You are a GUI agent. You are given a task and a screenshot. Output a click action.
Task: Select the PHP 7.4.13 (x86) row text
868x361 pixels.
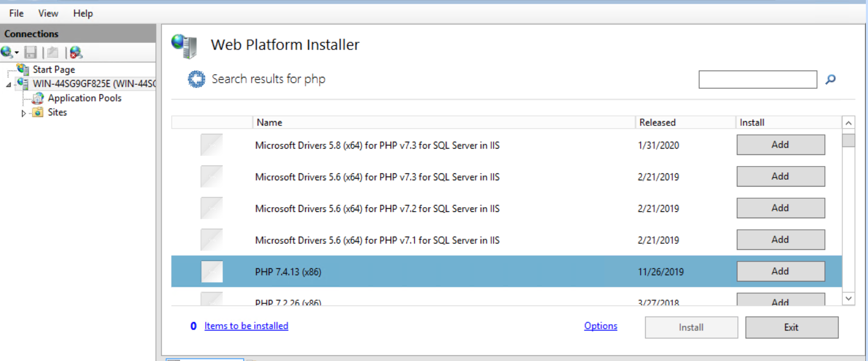[288, 272]
